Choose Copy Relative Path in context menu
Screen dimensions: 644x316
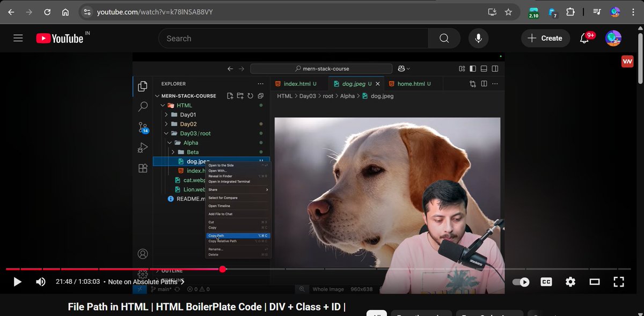pyautogui.click(x=238, y=241)
